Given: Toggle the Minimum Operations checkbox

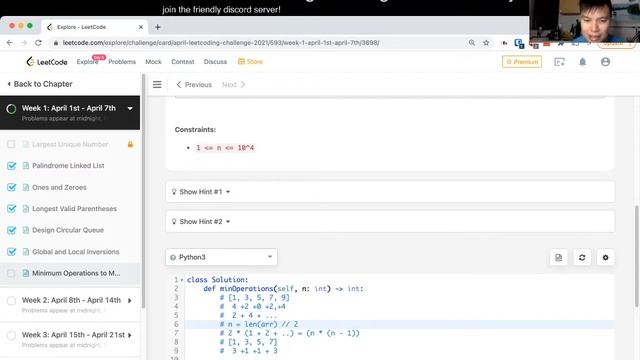Looking at the screenshot, I should tap(11, 273).
